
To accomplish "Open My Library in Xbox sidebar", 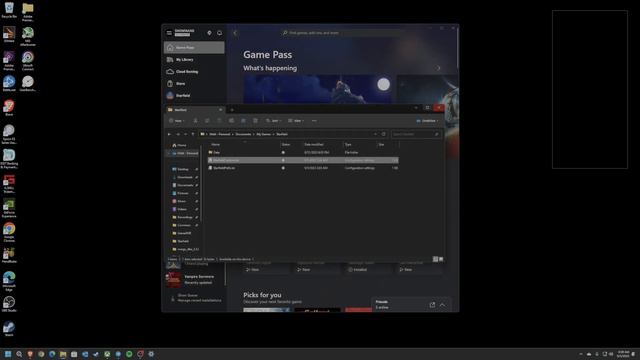I will [x=194, y=60].
